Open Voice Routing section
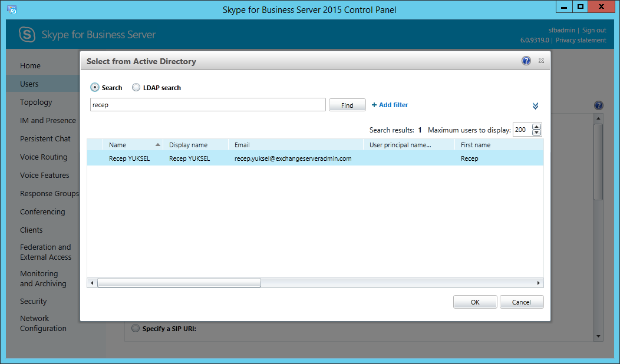The height and width of the screenshot is (364, 620). point(44,157)
